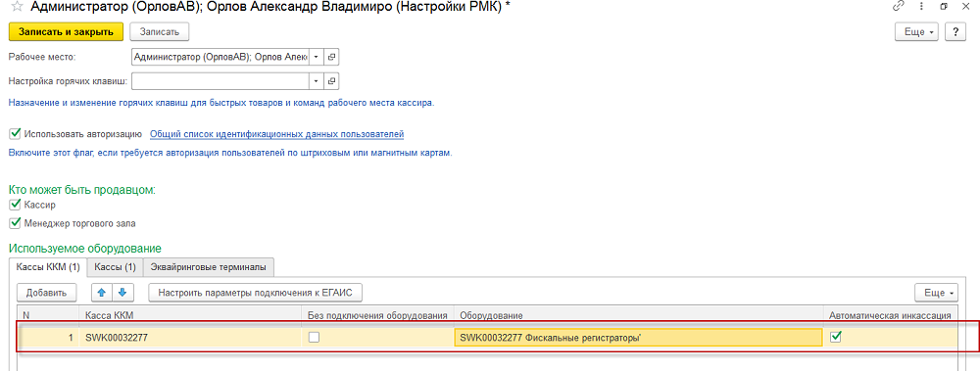Switch to Кассы (1) tab
This screenshot has width=980, height=371.
coord(115,267)
